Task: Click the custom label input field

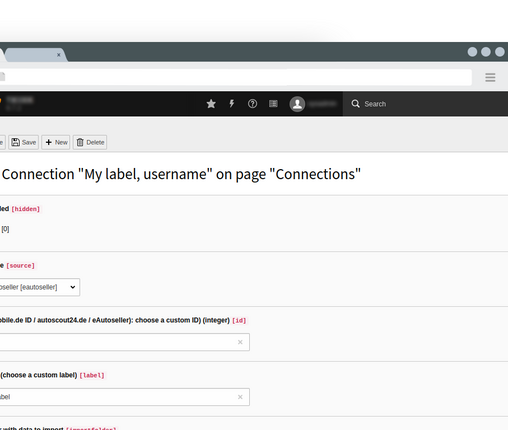Action: pyautogui.click(x=125, y=397)
